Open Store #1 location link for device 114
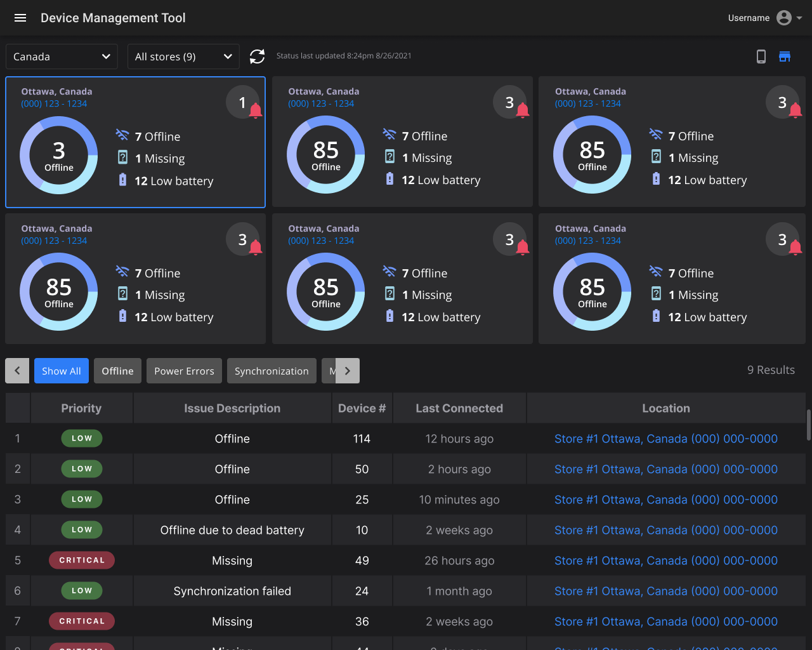 pos(666,439)
